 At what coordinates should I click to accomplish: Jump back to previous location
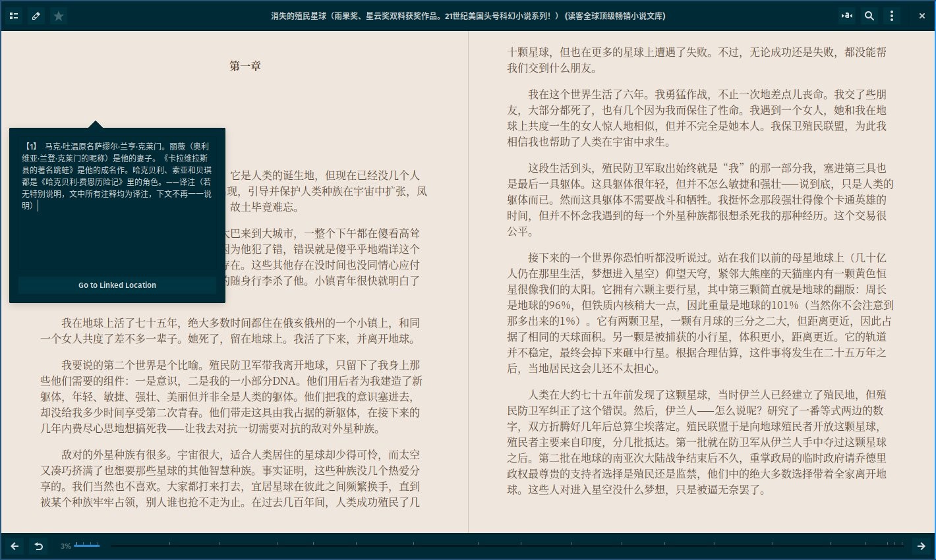pos(38,546)
